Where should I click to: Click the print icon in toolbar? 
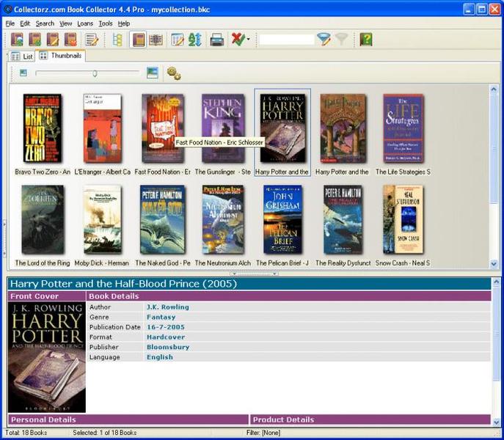pyautogui.click(x=217, y=40)
